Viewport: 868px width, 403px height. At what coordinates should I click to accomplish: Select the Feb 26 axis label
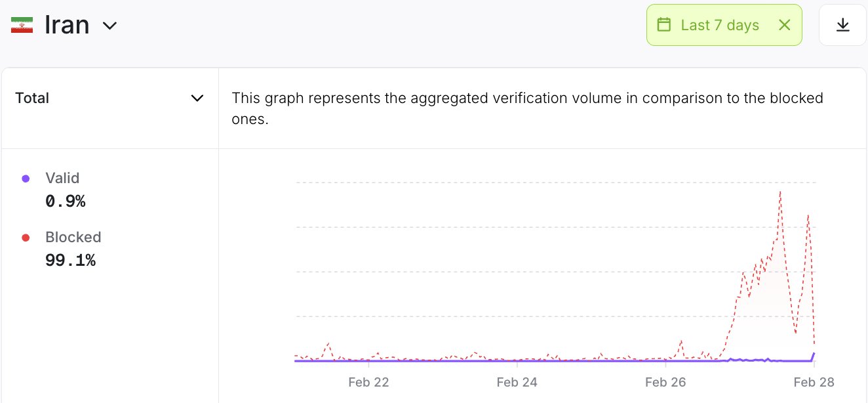point(665,383)
